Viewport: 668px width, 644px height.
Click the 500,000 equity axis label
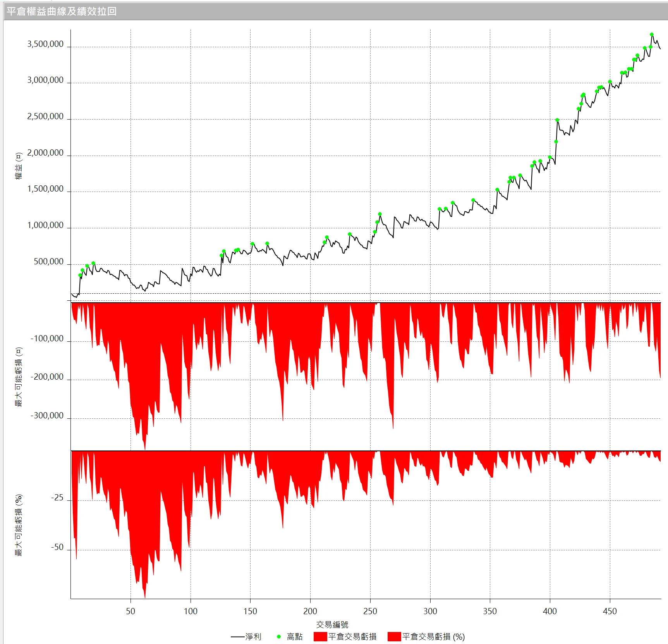[x=49, y=262]
